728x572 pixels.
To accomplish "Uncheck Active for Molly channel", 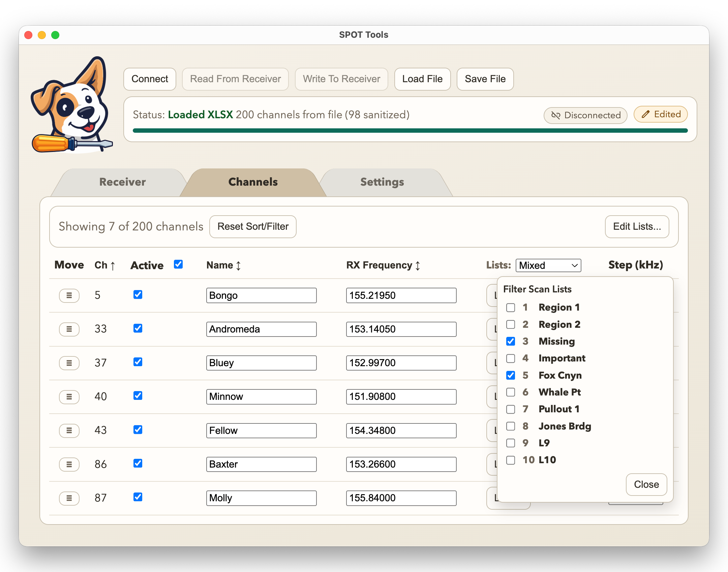I will [x=138, y=497].
